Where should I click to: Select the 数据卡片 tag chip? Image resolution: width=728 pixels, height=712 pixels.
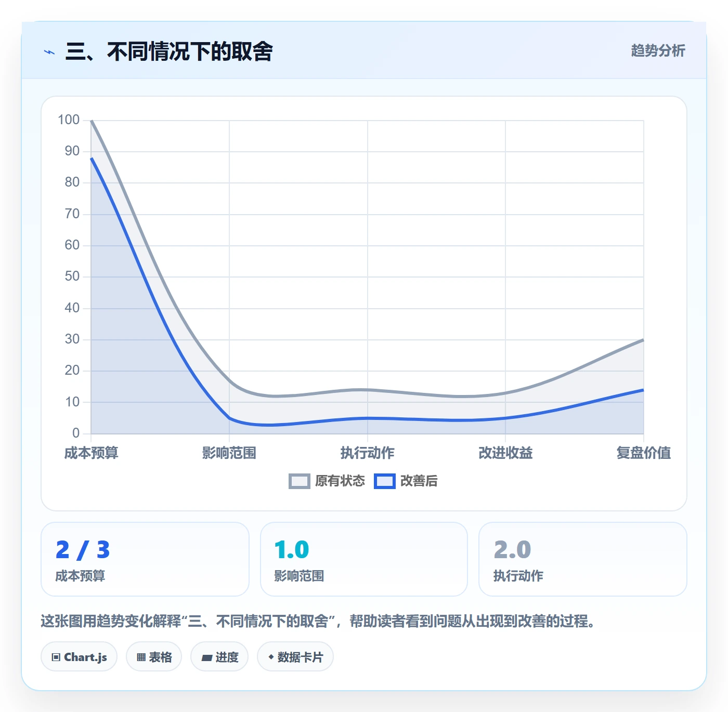click(295, 657)
